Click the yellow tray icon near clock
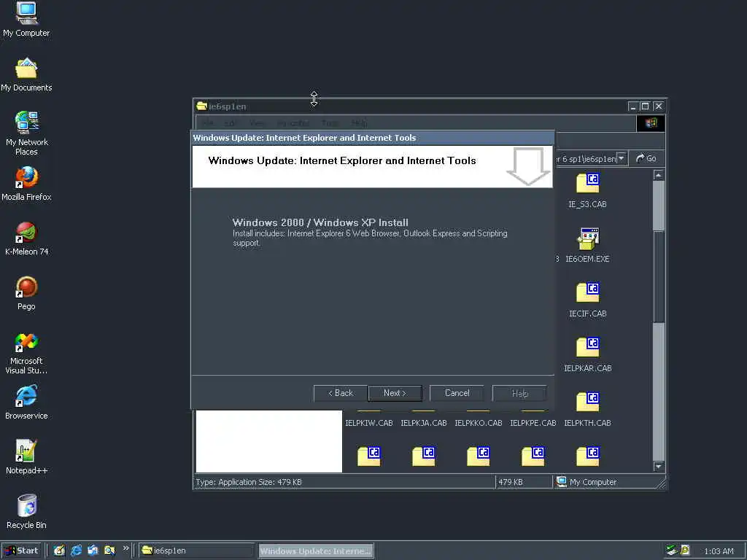This screenshot has height=560, width=747. coord(685,551)
